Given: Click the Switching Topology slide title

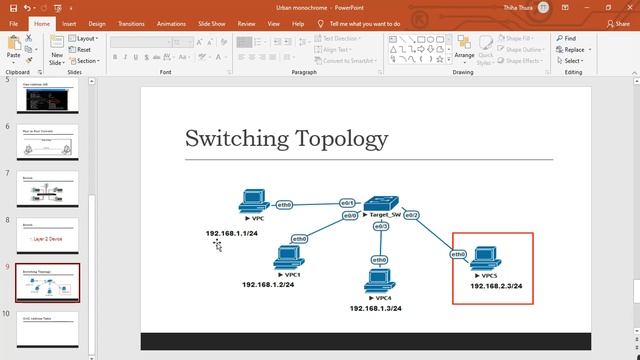Looking at the screenshot, I should click(287, 138).
